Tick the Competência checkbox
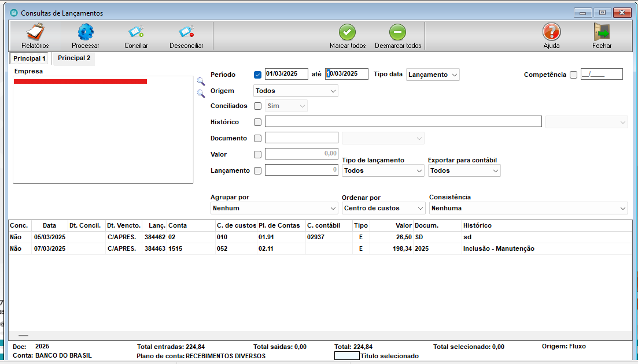This screenshot has height=364, width=638. click(x=573, y=75)
